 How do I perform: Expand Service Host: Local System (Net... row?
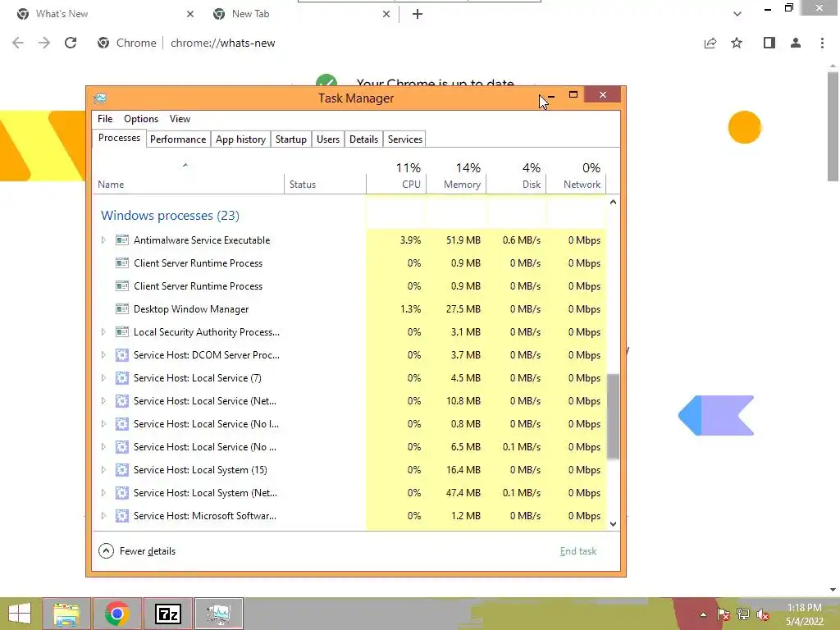103,493
